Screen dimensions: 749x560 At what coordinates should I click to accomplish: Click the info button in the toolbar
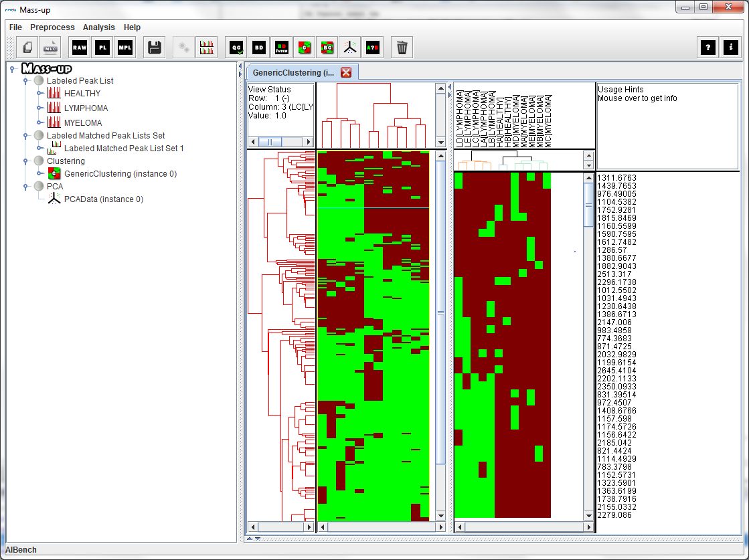[730, 47]
